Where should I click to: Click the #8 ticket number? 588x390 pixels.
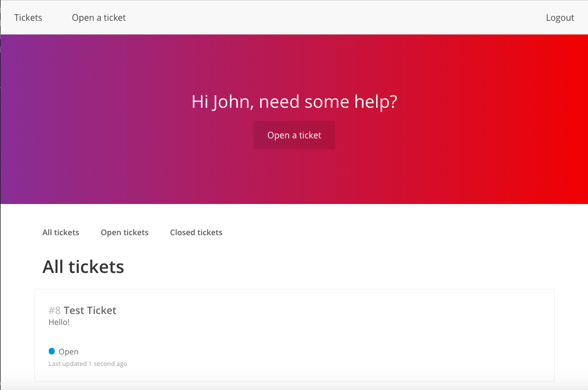click(54, 310)
